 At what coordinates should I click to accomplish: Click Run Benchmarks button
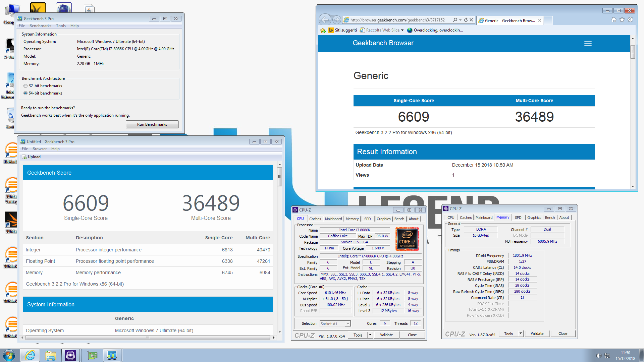click(x=152, y=124)
